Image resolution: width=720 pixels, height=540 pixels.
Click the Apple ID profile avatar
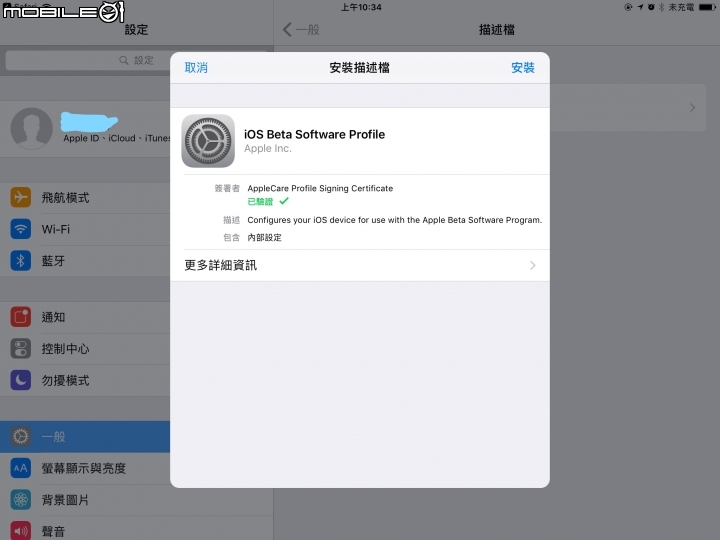[32, 129]
